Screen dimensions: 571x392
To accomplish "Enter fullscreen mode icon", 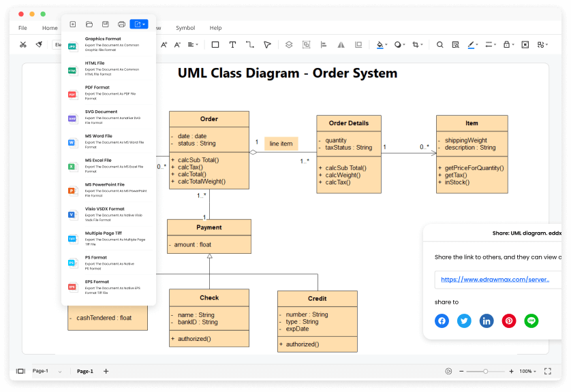I will point(548,372).
